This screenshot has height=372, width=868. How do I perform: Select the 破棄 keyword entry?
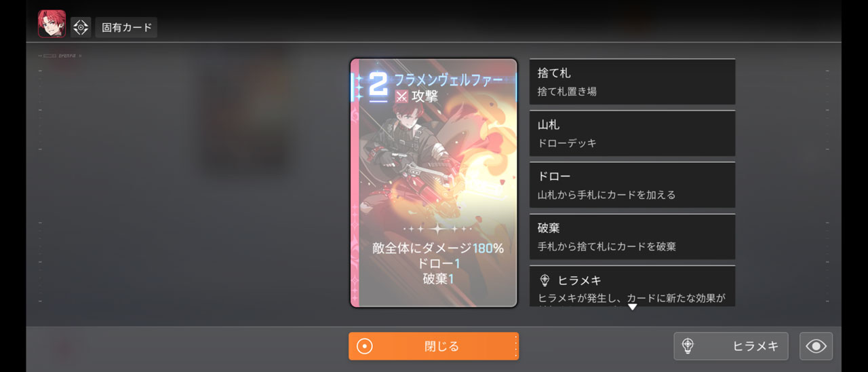coord(632,237)
